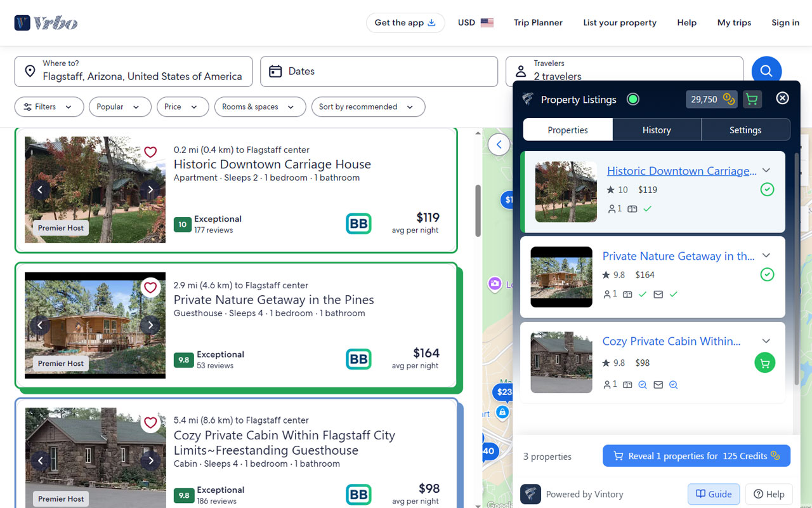This screenshot has width=812, height=508.
Task: Close the Property Listings panel
Action: click(782, 98)
